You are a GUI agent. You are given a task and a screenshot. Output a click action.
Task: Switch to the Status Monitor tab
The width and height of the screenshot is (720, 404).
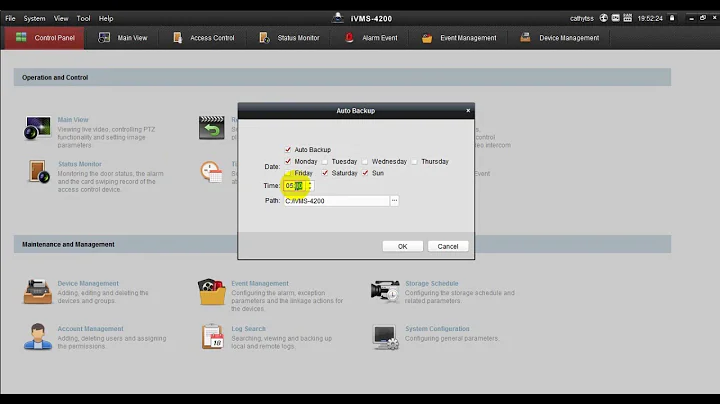tap(289, 38)
